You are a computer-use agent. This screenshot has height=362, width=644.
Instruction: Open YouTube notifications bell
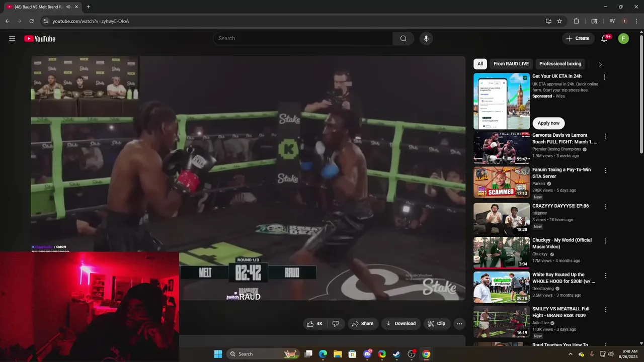click(605, 39)
